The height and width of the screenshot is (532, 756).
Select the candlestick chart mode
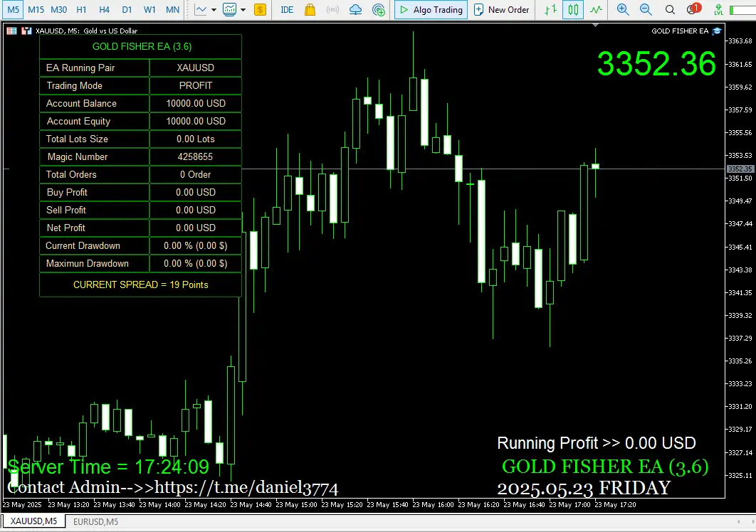pyautogui.click(x=573, y=10)
